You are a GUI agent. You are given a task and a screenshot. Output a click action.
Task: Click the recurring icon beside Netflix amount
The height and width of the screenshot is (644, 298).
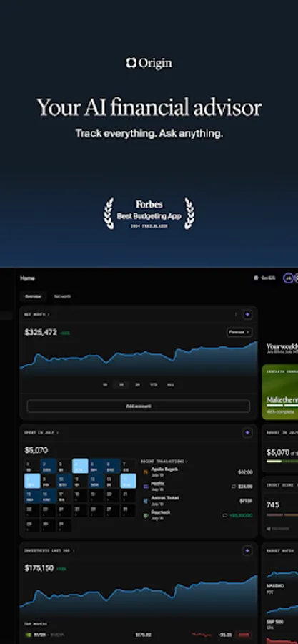pos(234,487)
